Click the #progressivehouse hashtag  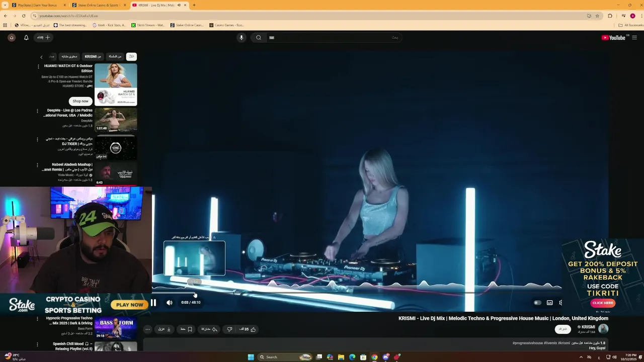click(x=528, y=343)
